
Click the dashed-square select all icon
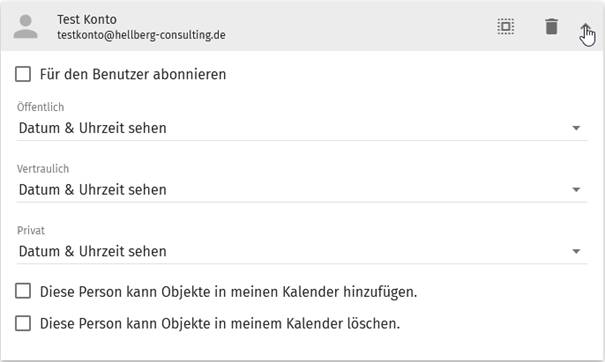pyautogui.click(x=505, y=27)
